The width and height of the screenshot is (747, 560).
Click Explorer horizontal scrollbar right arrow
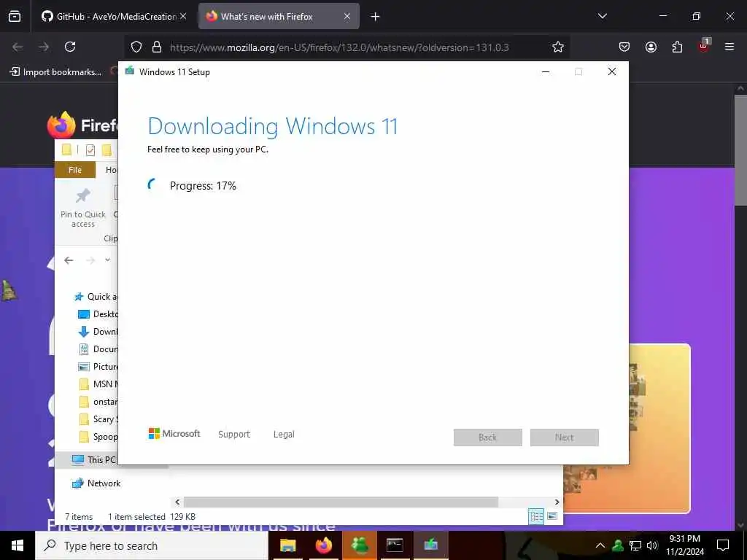[557, 502]
